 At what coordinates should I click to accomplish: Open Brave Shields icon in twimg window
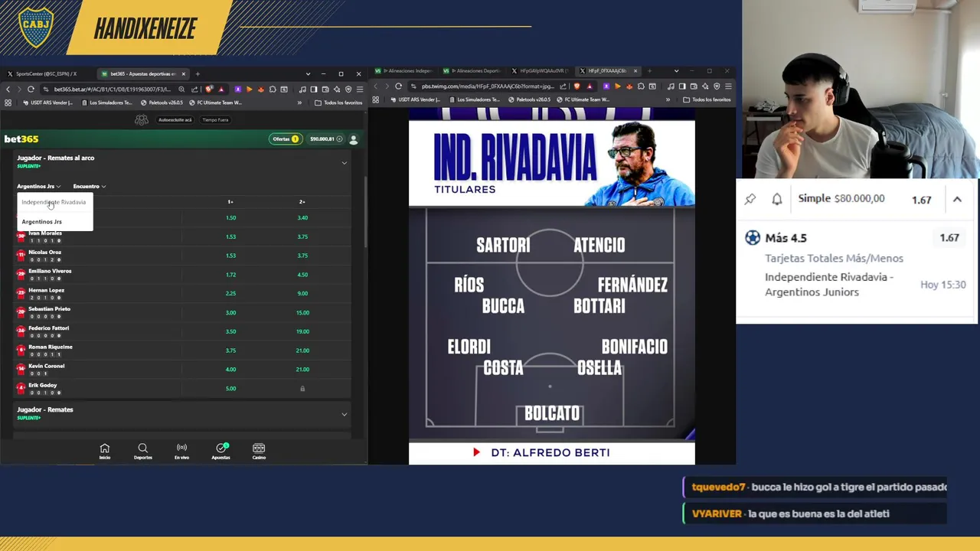pos(577,86)
